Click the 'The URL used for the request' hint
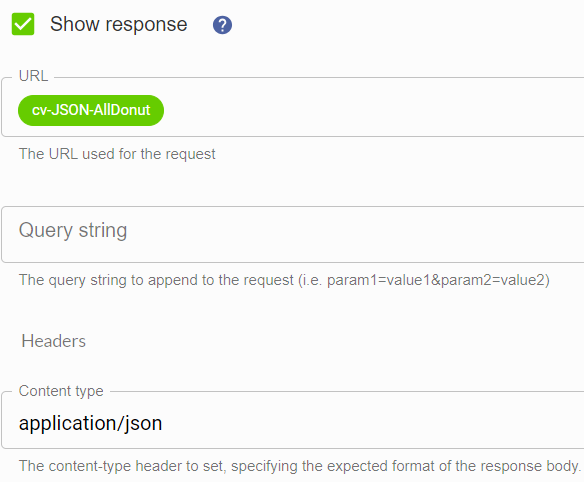 pos(117,154)
